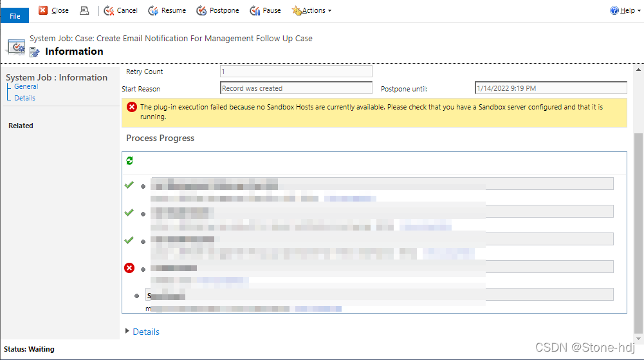Click the red error icon in banner
Screen dimensions: 644x360
pos(131,108)
